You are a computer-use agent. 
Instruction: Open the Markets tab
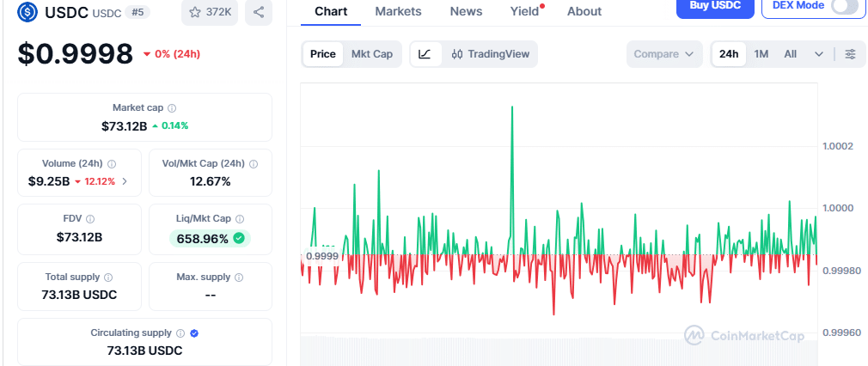click(398, 11)
